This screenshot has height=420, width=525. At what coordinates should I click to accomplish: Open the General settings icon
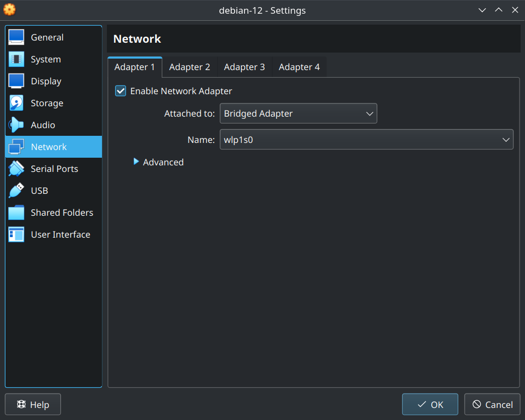(x=16, y=37)
